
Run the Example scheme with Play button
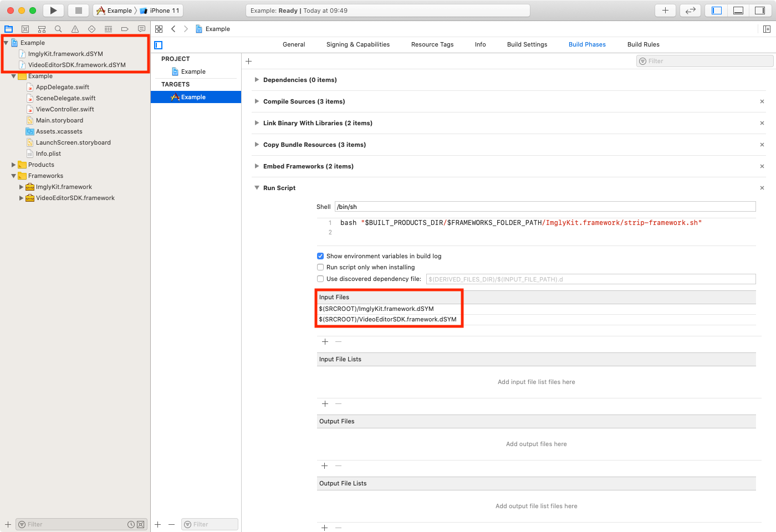[53, 11]
